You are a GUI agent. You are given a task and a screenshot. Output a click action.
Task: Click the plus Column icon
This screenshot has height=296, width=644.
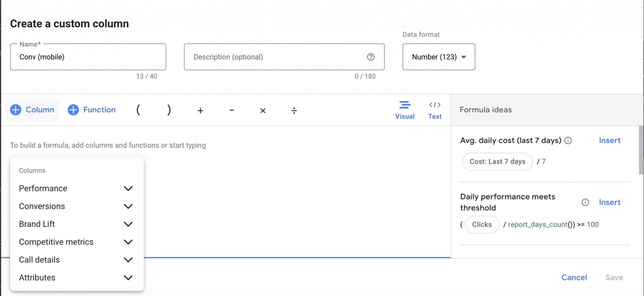click(16, 110)
